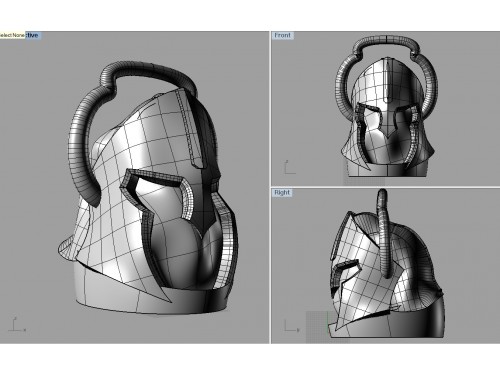Click the axis icon in Perspective viewport
This screenshot has height=375, width=500.
pos(17,324)
